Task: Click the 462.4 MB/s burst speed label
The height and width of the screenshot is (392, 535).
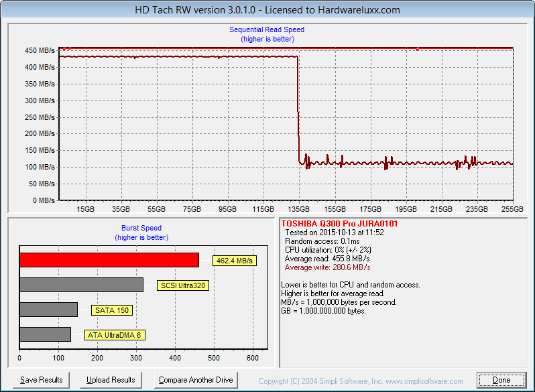Action: pyautogui.click(x=235, y=261)
